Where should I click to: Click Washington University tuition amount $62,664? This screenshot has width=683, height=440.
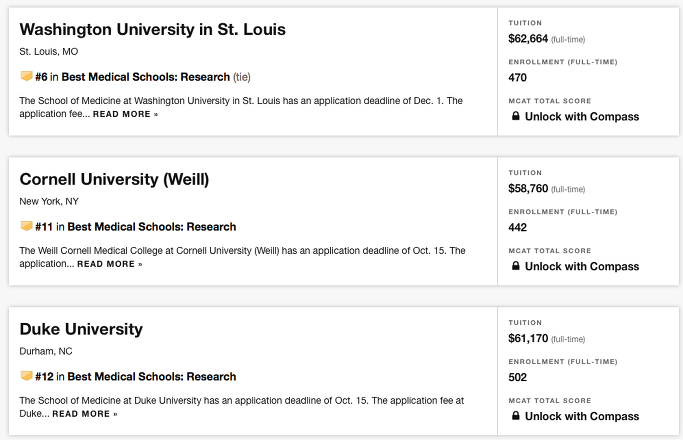pos(528,38)
